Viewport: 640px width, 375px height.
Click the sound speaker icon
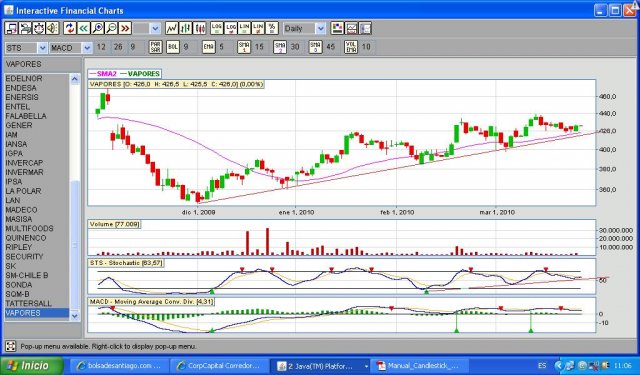point(52,28)
